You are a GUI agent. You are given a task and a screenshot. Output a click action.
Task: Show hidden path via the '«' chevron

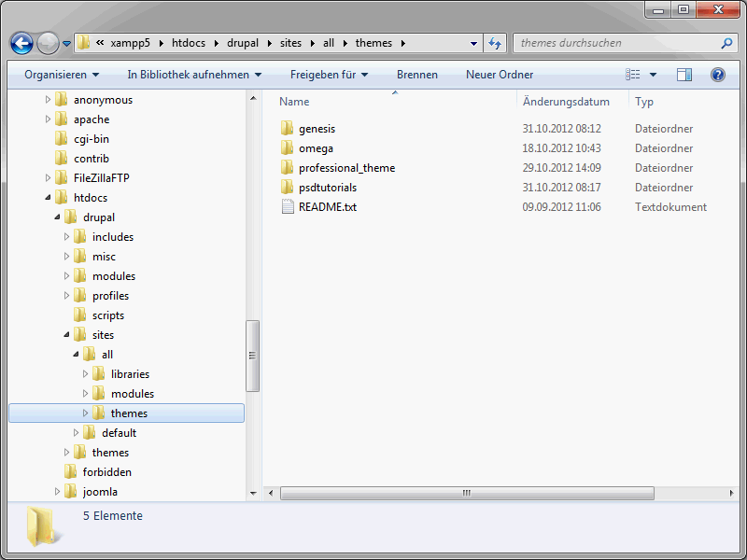[100, 43]
